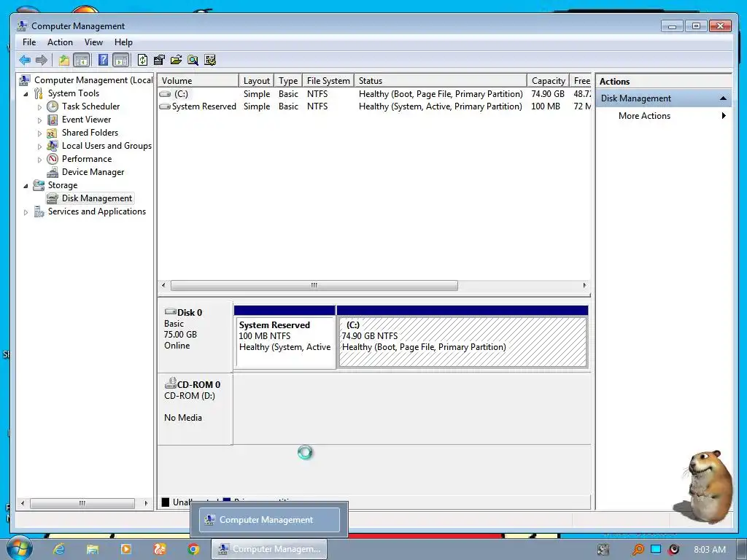
Task: Open the Help menu
Action: point(123,42)
